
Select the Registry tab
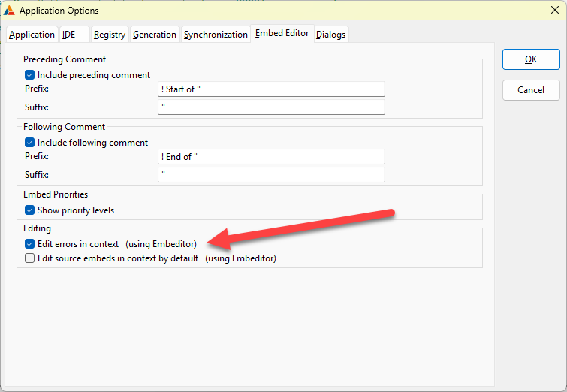click(110, 35)
